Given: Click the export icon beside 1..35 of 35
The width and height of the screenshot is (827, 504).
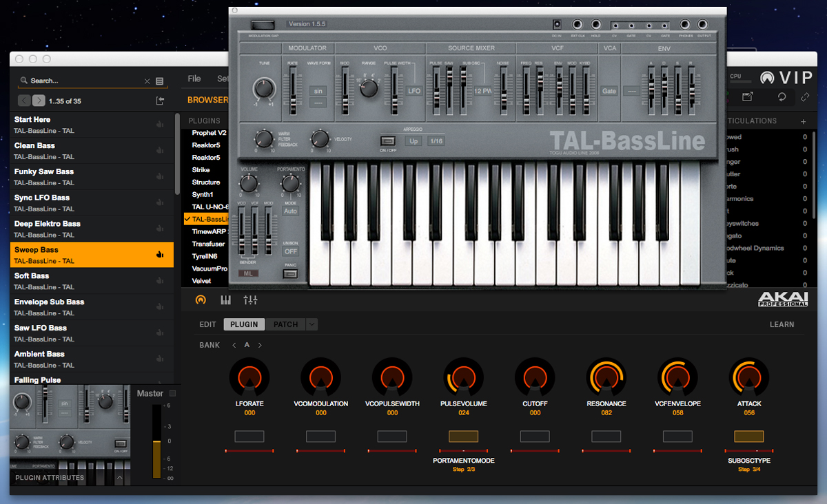Looking at the screenshot, I should coord(161,101).
